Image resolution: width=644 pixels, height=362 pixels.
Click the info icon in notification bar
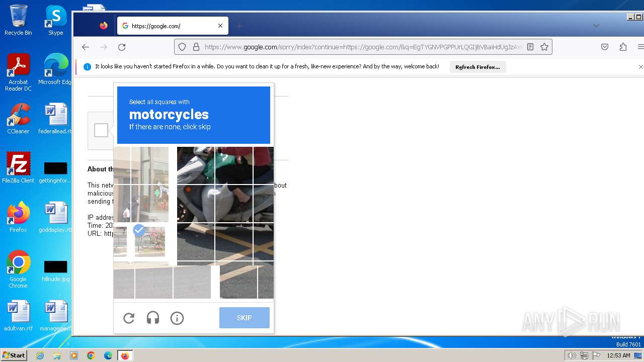[87, 66]
